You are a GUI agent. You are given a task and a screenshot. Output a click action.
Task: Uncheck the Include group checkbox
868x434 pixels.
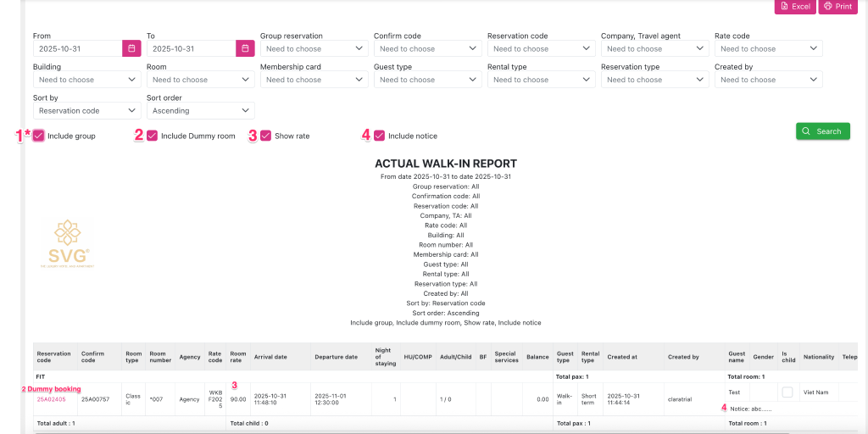(x=39, y=136)
